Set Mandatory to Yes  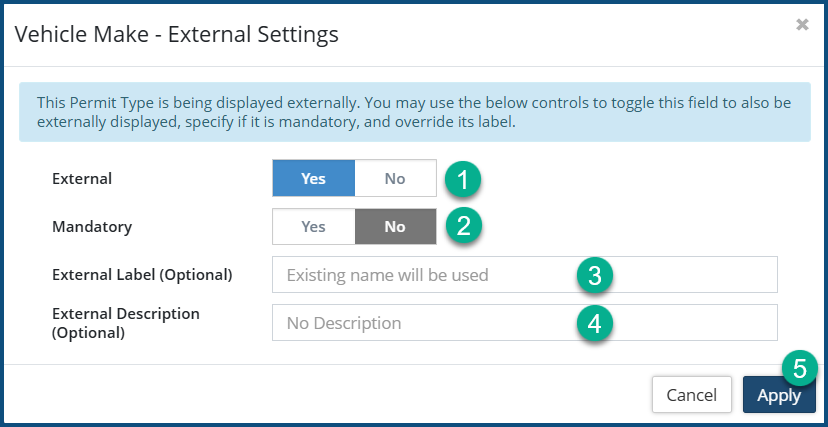tap(313, 227)
